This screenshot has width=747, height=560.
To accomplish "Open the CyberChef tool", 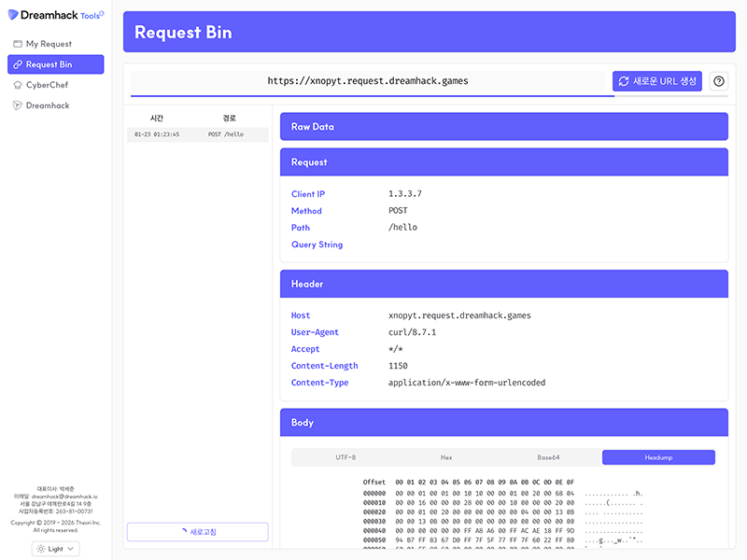I will (x=56, y=85).
